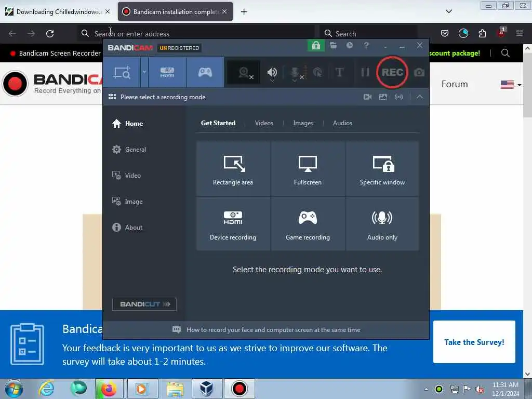The image size is (532, 399).
Task: Open Windows Start menu
Action: [14, 389]
